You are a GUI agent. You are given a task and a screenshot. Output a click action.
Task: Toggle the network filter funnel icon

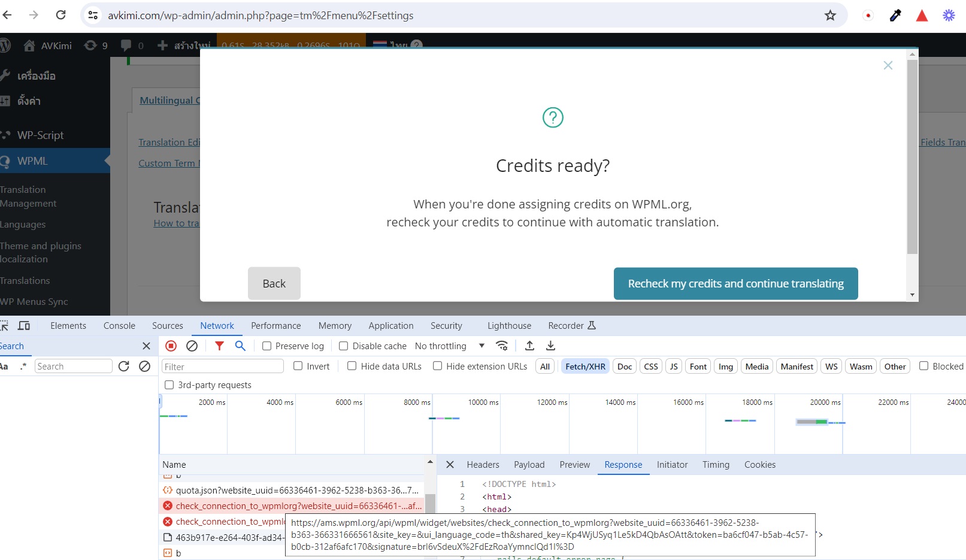click(219, 346)
